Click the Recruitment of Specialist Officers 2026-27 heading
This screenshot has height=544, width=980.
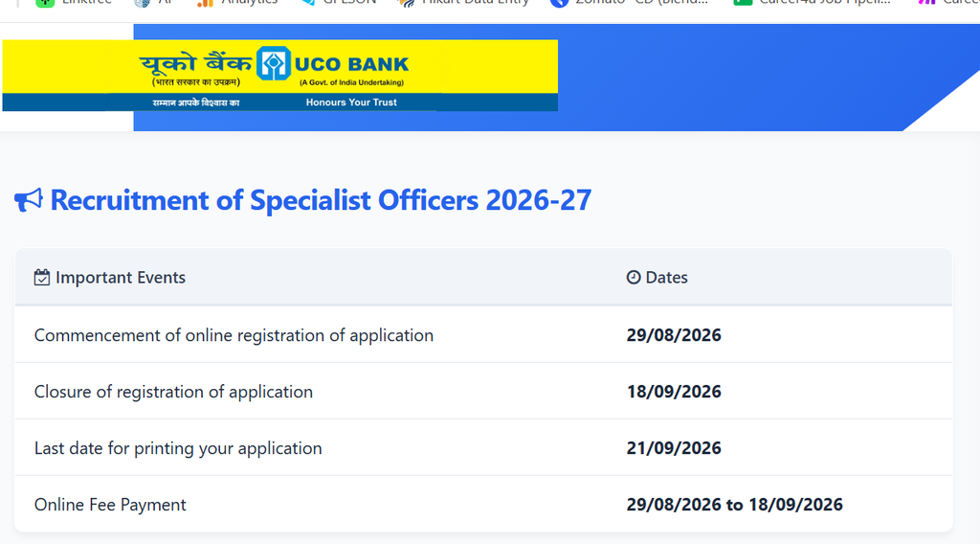(321, 200)
